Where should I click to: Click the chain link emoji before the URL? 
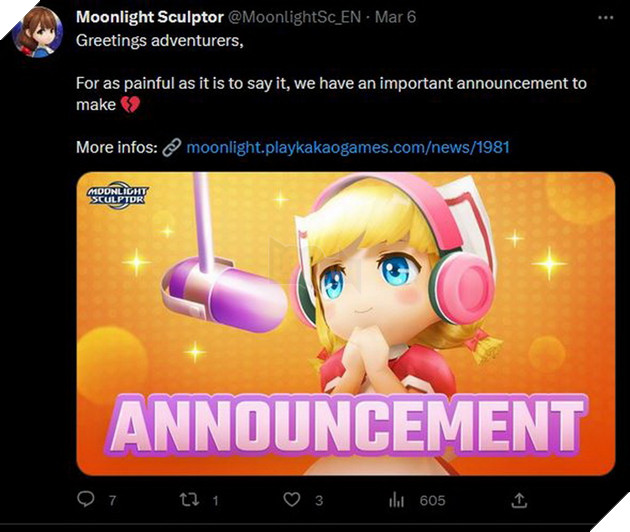[x=171, y=147]
